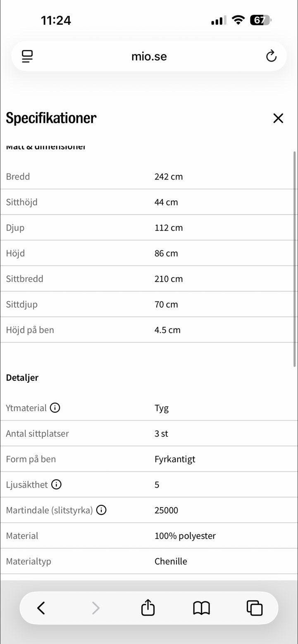Viewport: 298px width, 644px height.
Task: Show info about Martindale slitstyrka
Action: 101,510
